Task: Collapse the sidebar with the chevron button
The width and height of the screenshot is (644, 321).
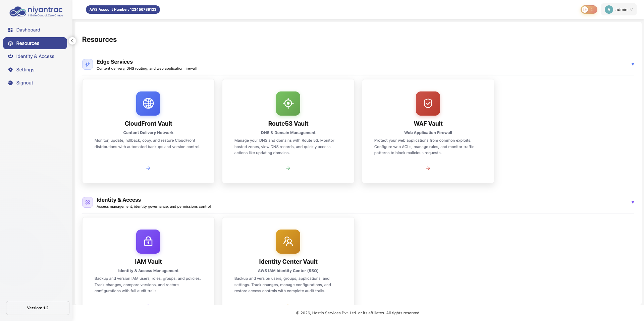Action: 72,41
